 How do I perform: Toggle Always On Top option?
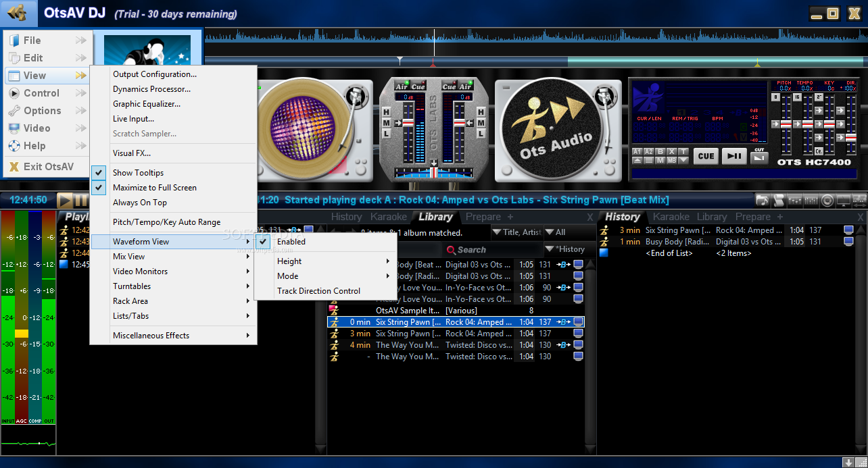139,203
